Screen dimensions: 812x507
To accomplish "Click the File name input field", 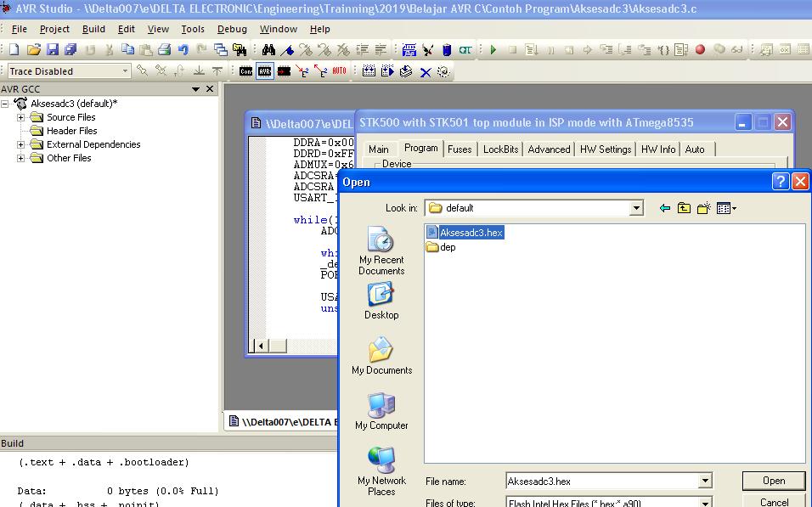I will point(601,482).
